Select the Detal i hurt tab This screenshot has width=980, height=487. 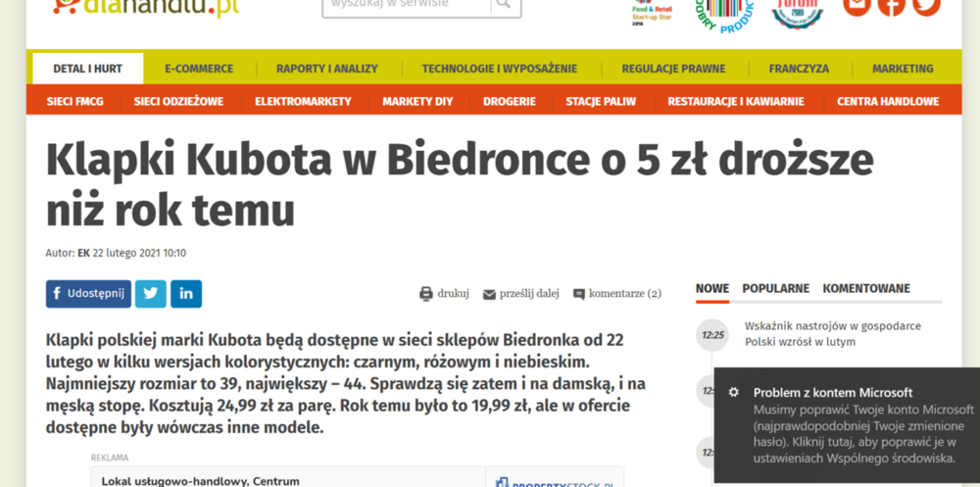(x=87, y=69)
